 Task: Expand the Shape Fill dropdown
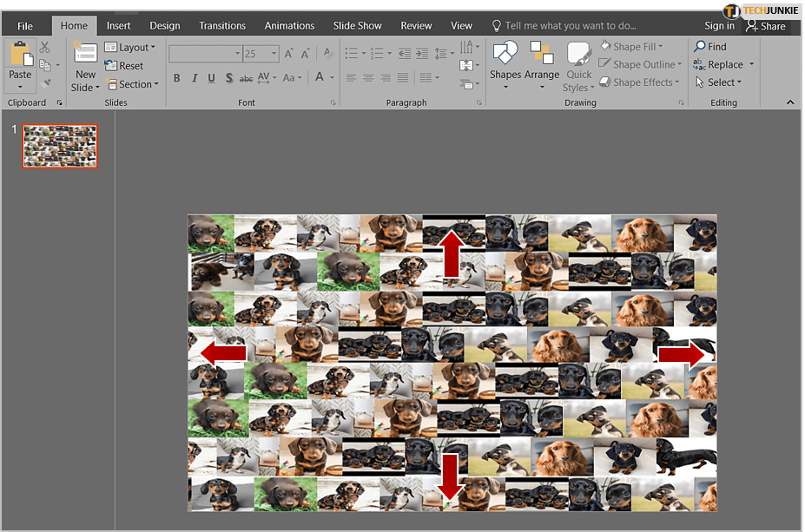(x=661, y=47)
